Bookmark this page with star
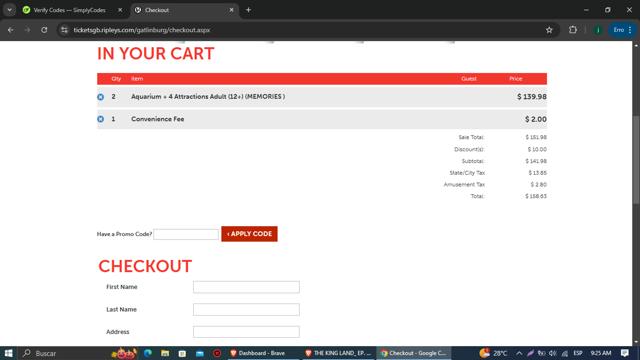Image resolution: width=640 pixels, height=360 pixels. pos(549,30)
